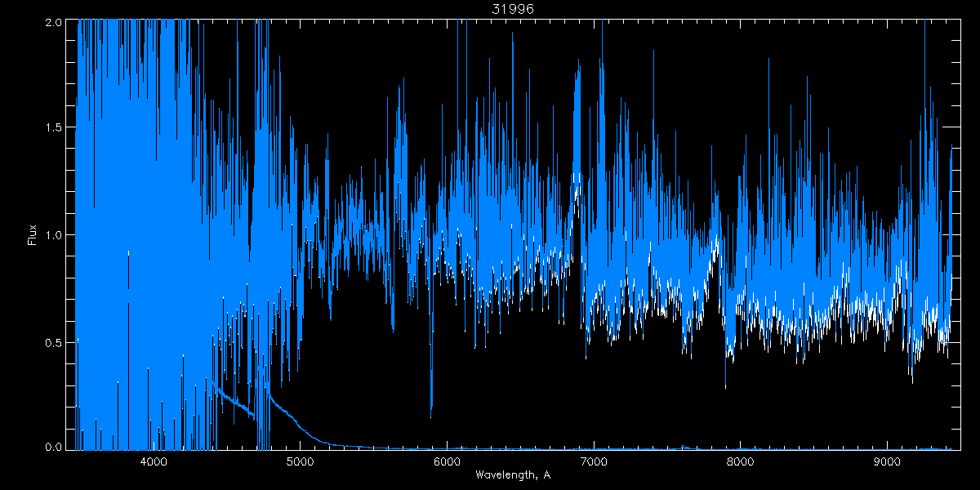This screenshot has width=980, height=490.
Task: Click the plot title 31996
Action: (x=512, y=9)
